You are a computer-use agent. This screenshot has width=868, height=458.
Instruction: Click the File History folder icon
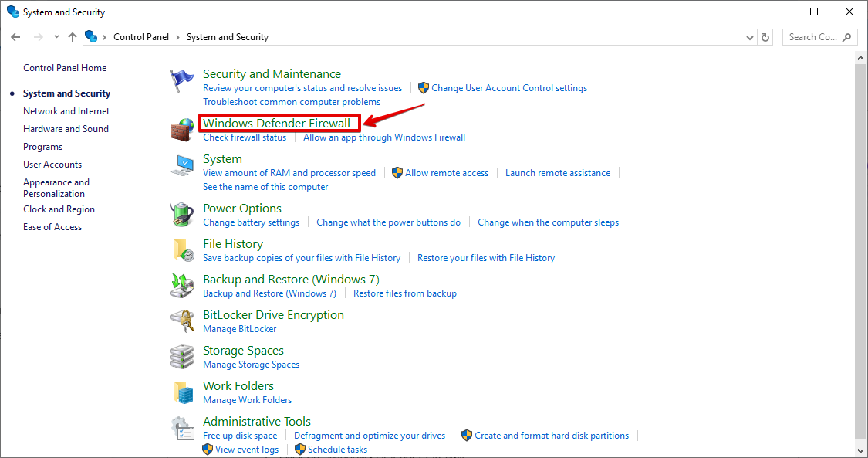[x=182, y=250]
